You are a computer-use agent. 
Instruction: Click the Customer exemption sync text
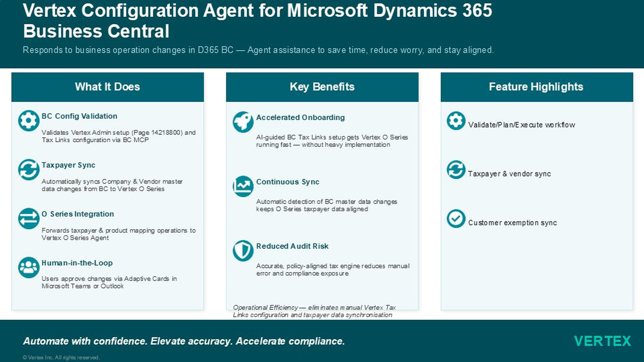click(x=513, y=223)
